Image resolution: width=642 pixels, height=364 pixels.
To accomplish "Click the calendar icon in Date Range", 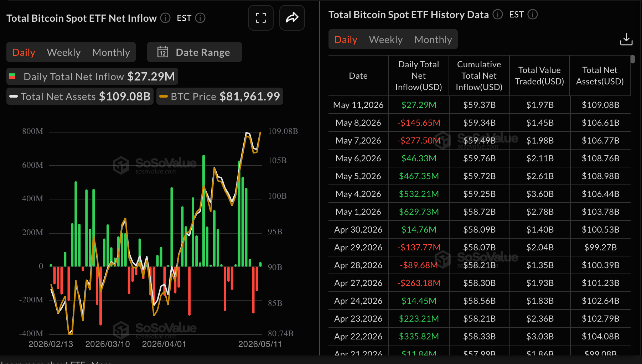I will 163,52.
